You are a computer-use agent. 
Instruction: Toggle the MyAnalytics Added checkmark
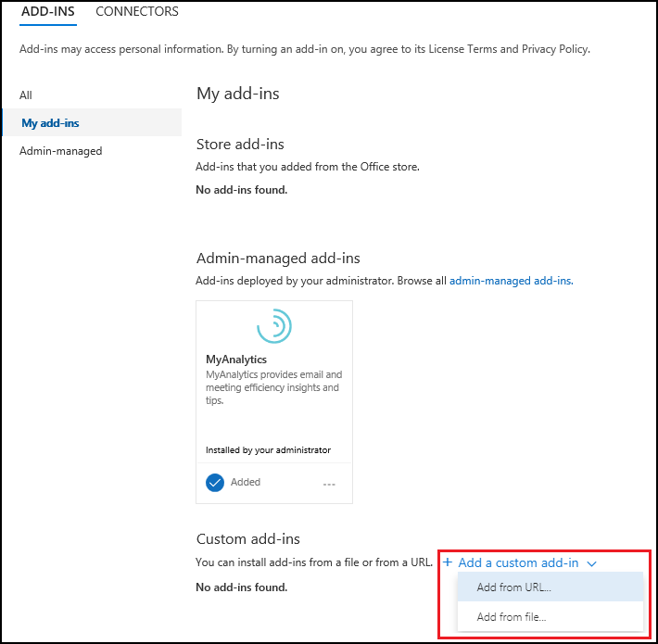215,483
